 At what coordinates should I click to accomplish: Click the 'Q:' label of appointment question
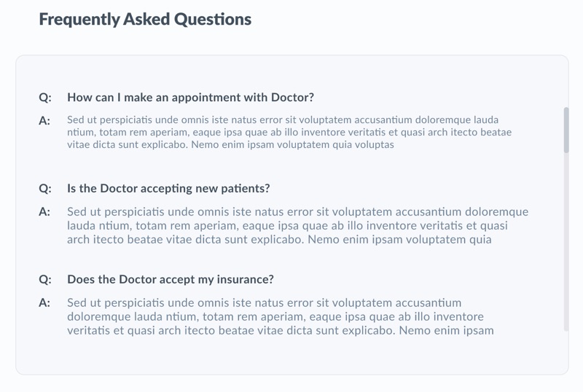coord(45,98)
